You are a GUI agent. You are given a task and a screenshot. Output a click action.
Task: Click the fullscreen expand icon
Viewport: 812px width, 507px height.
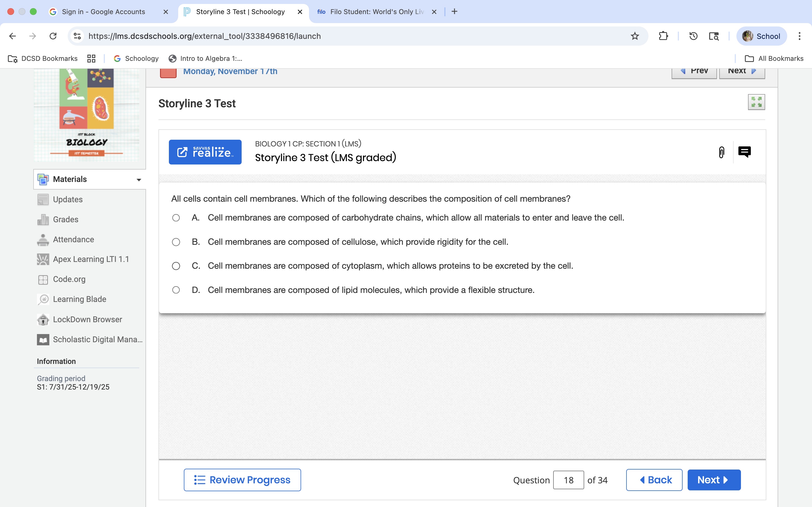(756, 102)
